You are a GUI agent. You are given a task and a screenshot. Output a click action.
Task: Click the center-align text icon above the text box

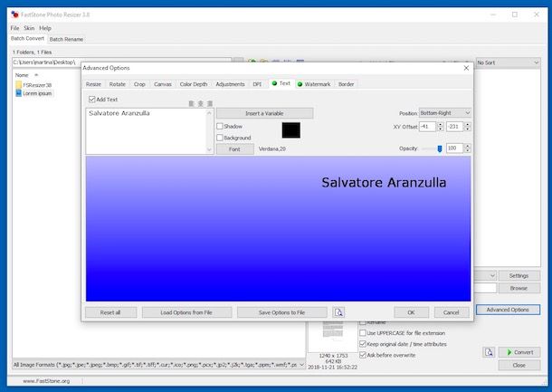point(200,103)
